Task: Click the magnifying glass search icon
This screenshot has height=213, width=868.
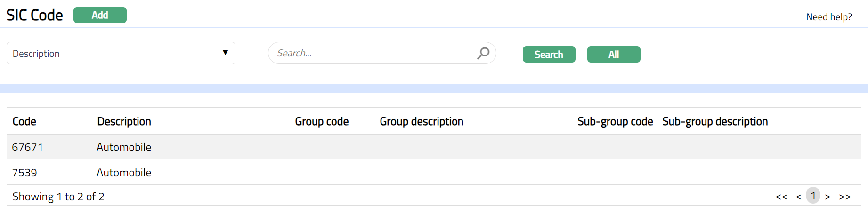Action: point(483,53)
